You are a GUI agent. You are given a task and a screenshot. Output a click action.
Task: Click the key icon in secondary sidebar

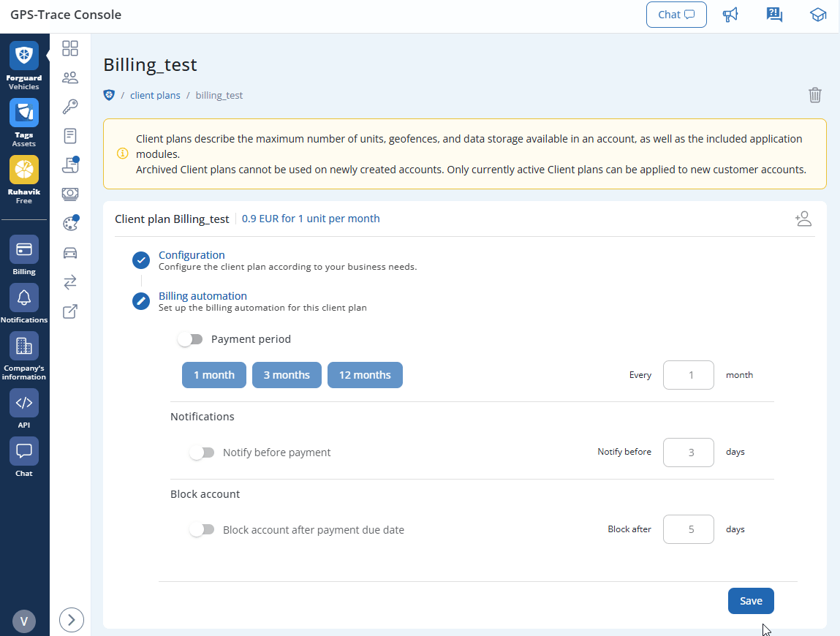[70, 107]
